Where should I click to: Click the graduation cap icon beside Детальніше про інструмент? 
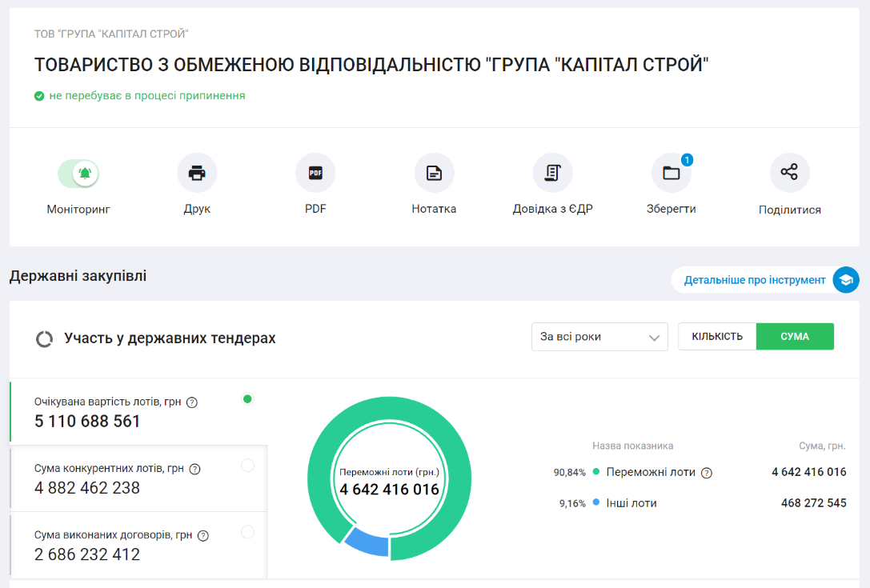click(x=845, y=280)
